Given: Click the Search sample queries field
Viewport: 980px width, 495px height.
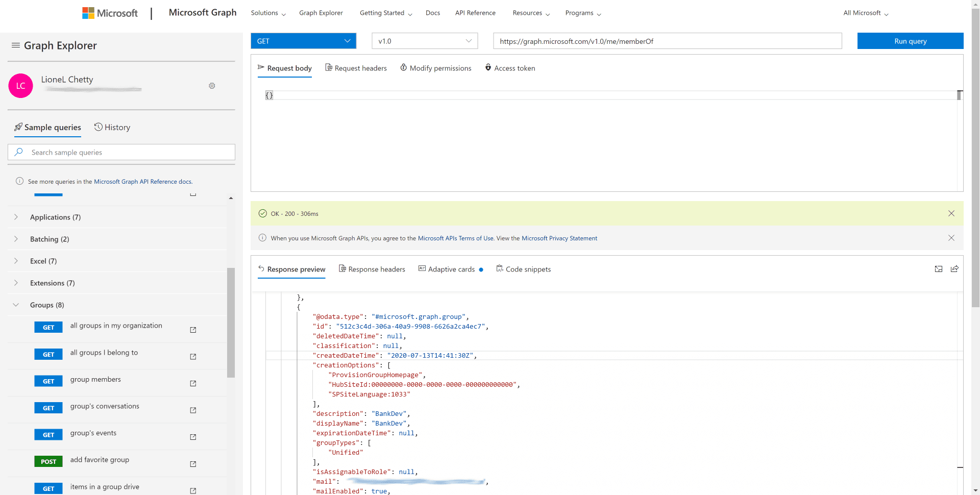Looking at the screenshot, I should [121, 152].
